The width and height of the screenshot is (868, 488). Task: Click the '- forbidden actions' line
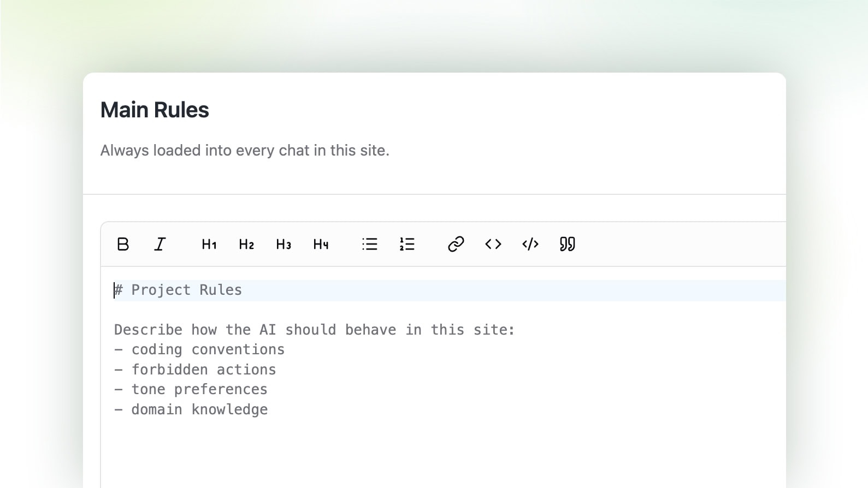(x=195, y=370)
